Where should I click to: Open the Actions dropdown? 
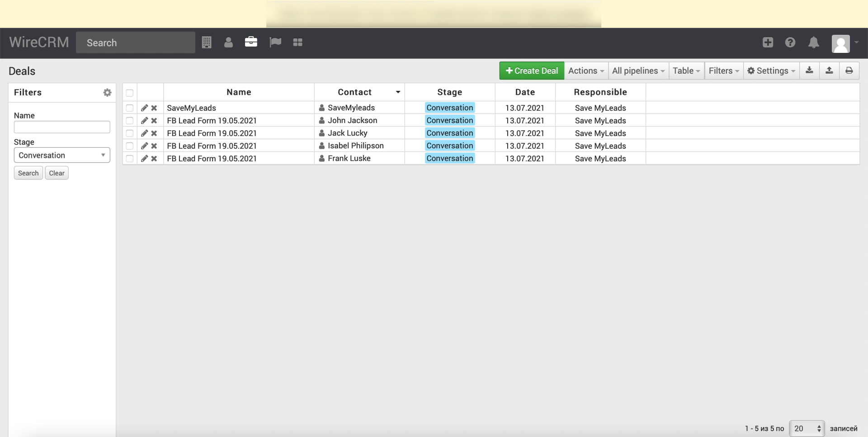point(586,70)
